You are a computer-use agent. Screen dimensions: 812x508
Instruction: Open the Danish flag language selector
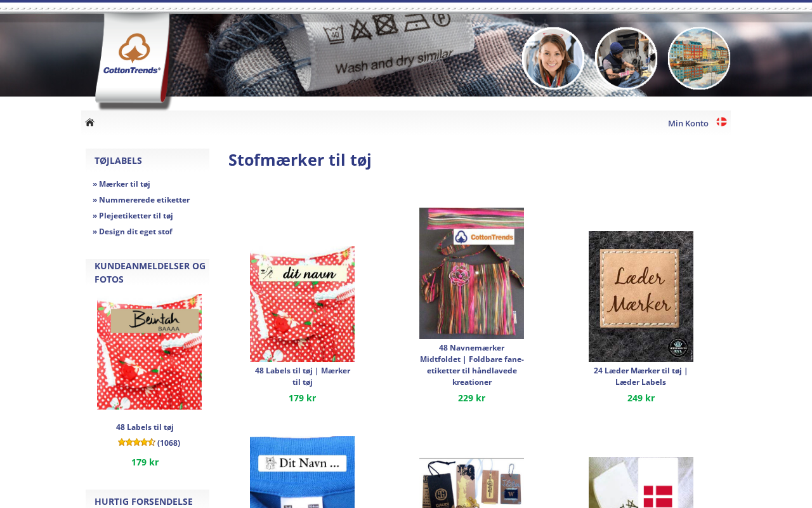coord(721,122)
